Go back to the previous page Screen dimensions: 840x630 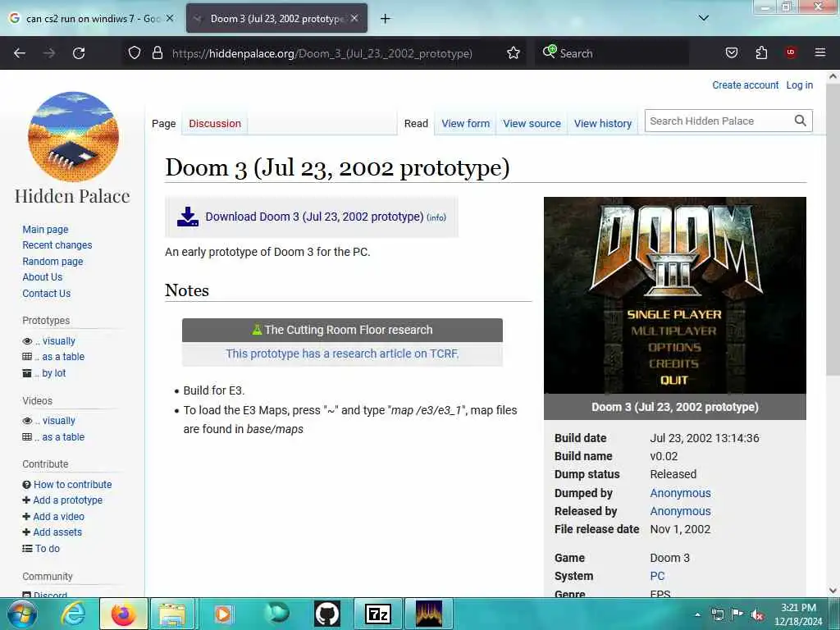(x=20, y=53)
